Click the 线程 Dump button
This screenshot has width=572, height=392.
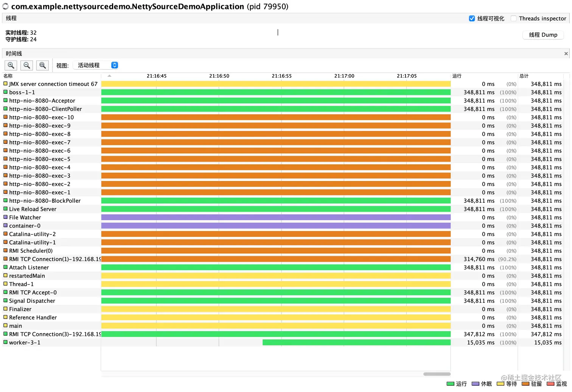[x=543, y=35]
